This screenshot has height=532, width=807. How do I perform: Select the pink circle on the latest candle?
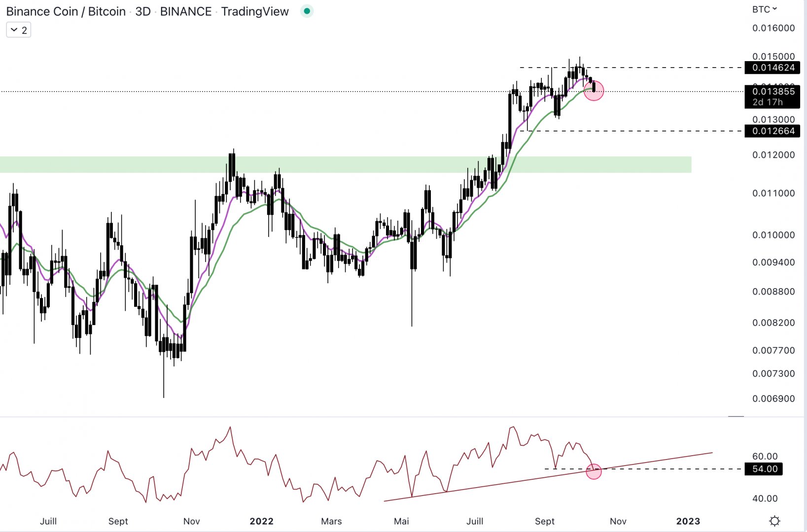(594, 91)
